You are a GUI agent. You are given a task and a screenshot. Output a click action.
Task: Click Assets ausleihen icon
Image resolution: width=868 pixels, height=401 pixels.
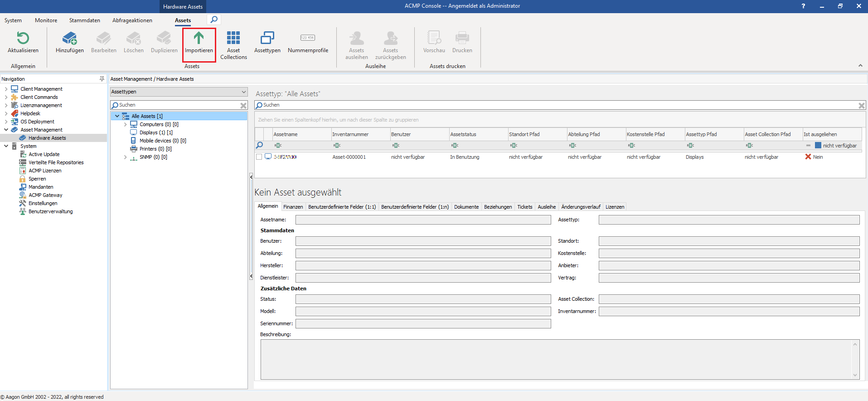click(x=357, y=38)
